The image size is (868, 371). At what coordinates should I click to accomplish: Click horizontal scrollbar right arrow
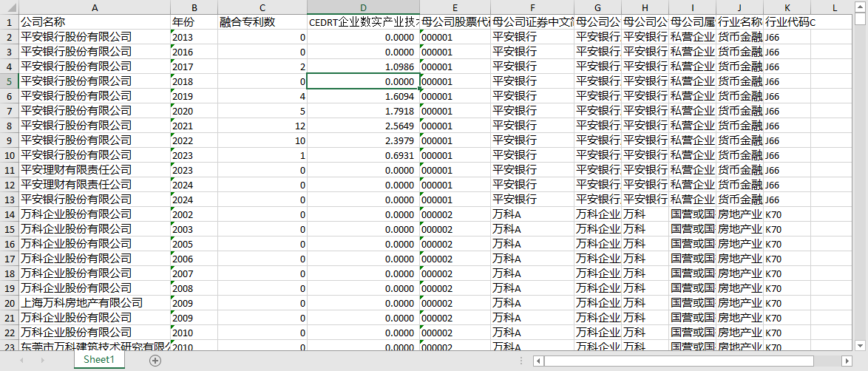pos(847,361)
